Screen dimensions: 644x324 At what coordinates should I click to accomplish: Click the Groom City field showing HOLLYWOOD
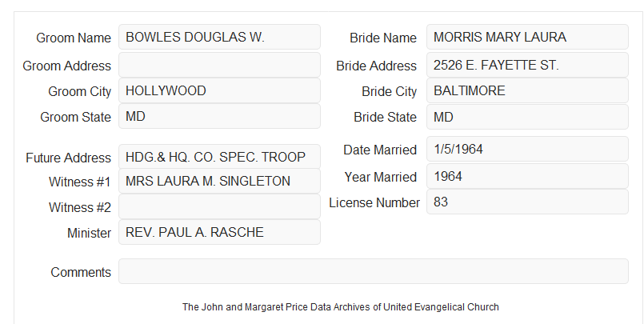219,90
